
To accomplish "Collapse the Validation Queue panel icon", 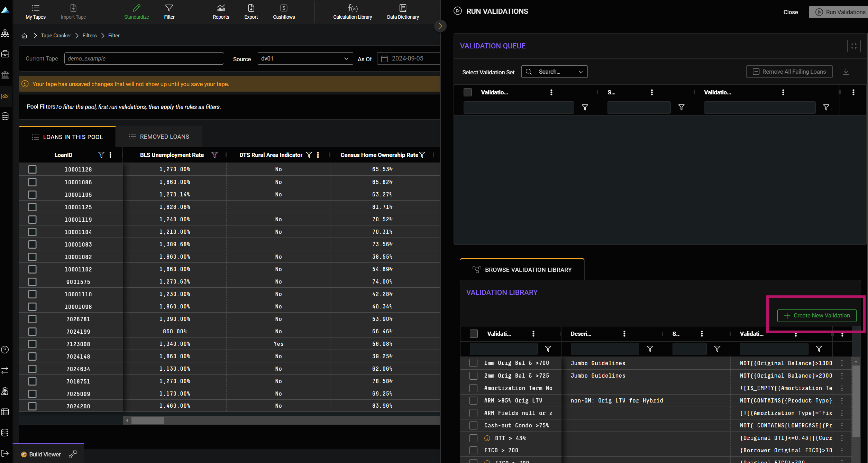I will point(853,46).
